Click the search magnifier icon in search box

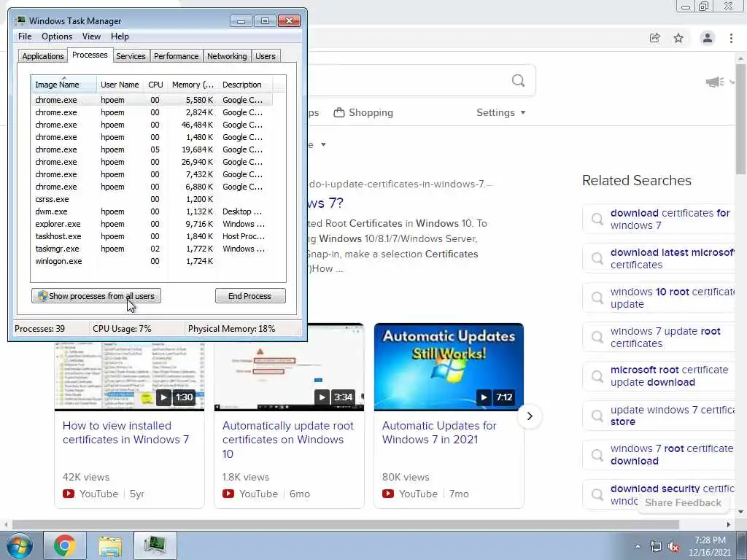coord(519,80)
